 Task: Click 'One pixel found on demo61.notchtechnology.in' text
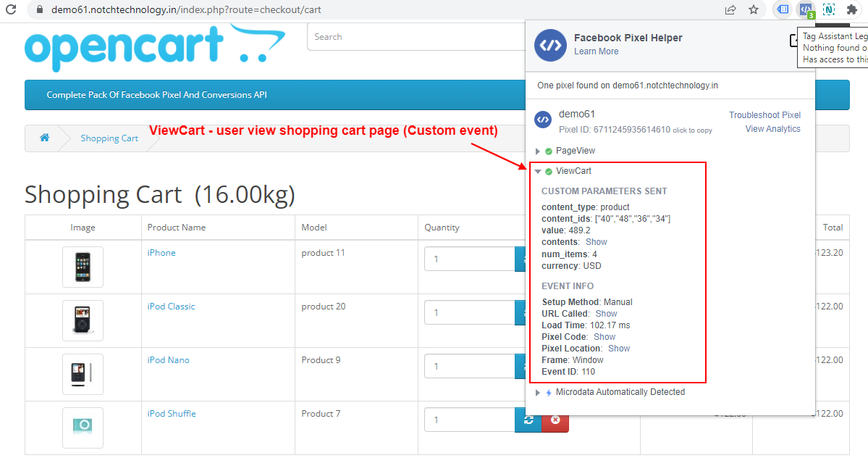tap(628, 86)
